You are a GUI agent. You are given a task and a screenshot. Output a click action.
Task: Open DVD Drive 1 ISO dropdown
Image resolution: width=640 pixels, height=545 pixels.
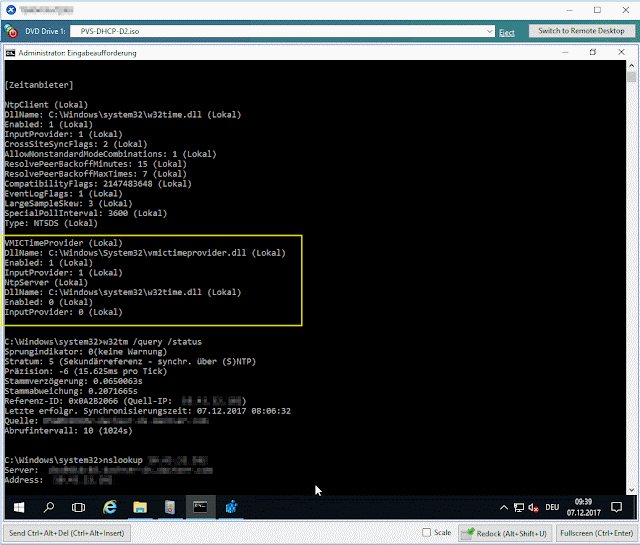(489, 31)
